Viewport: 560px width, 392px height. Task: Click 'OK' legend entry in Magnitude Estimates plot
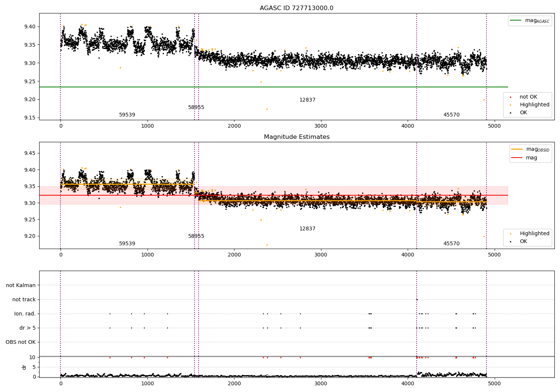click(x=519, y=242)
